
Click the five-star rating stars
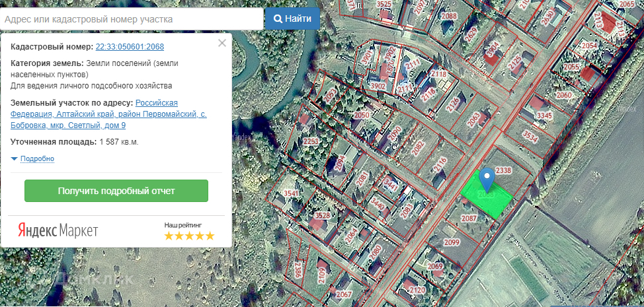(x=189, y=236)
